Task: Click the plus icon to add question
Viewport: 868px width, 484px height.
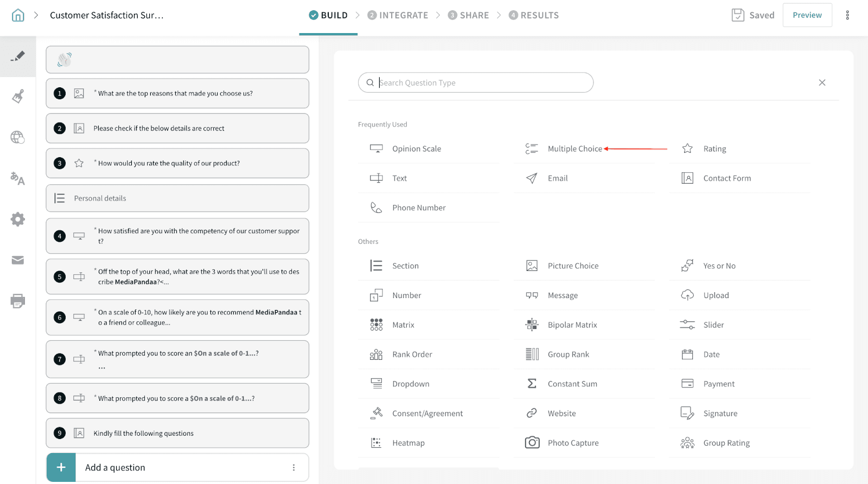Action: pos(61,467)
